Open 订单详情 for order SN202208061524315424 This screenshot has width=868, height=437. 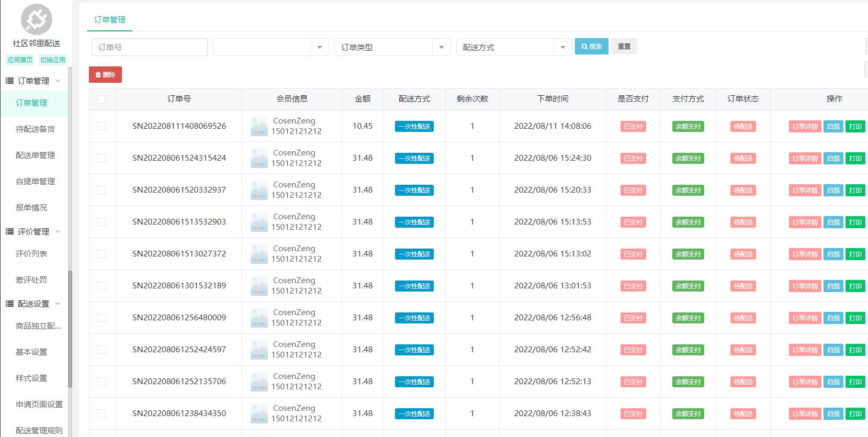point(805,159)
